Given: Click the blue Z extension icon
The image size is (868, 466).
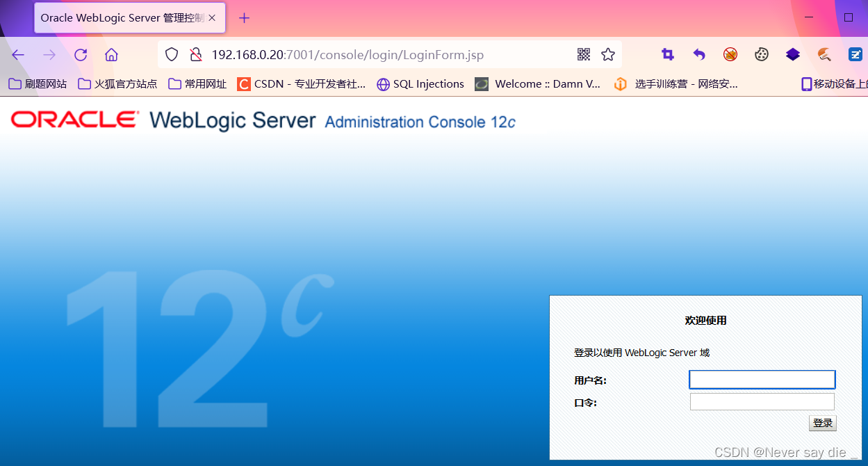Looking at the screenshot, I should click(855, 54).
